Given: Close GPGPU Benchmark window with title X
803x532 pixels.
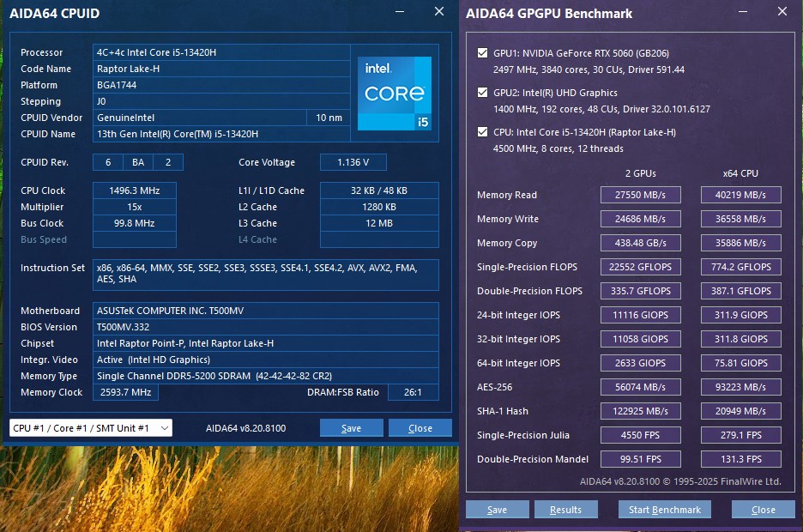Looking at the screenshot, I should point(781,12).
